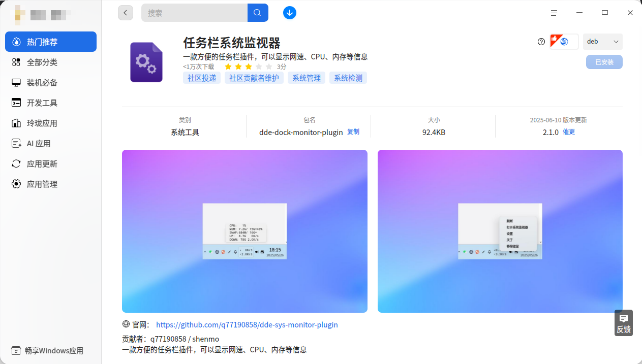Image resolution: width=642 pixels, height=364 pixels.
Task: Click the refresh icon for 应用更新
Action: pyautogui.click(x=16, y=163)
